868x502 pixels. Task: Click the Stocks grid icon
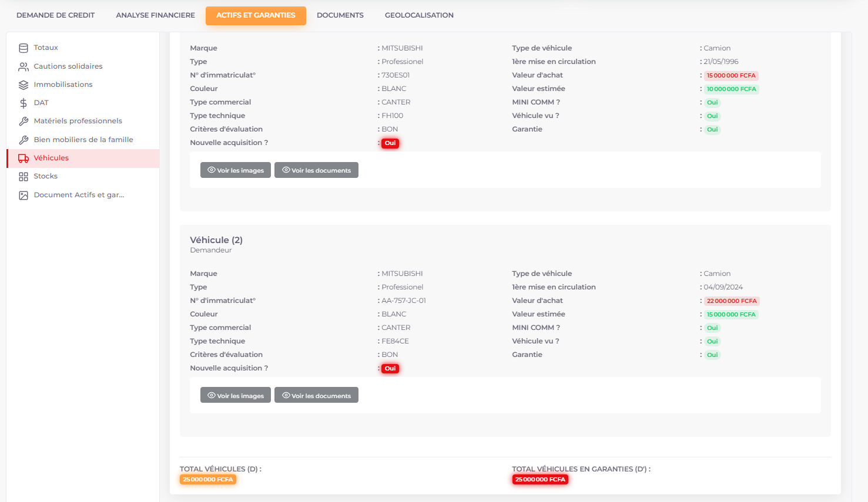(24, 177)
